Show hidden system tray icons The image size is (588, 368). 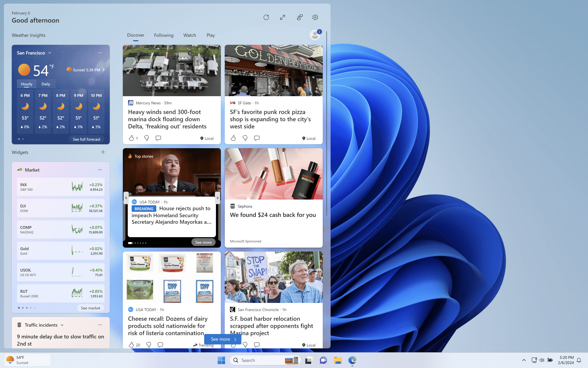pos(524,360)
